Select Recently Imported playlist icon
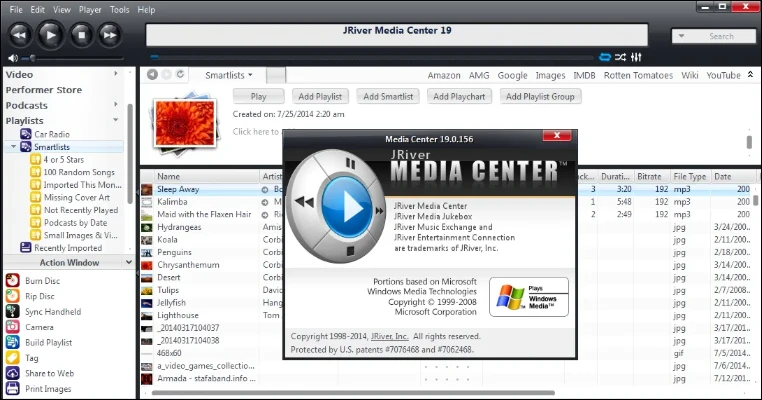The width and height of the screenshot is (762, 400). [26, 247]
